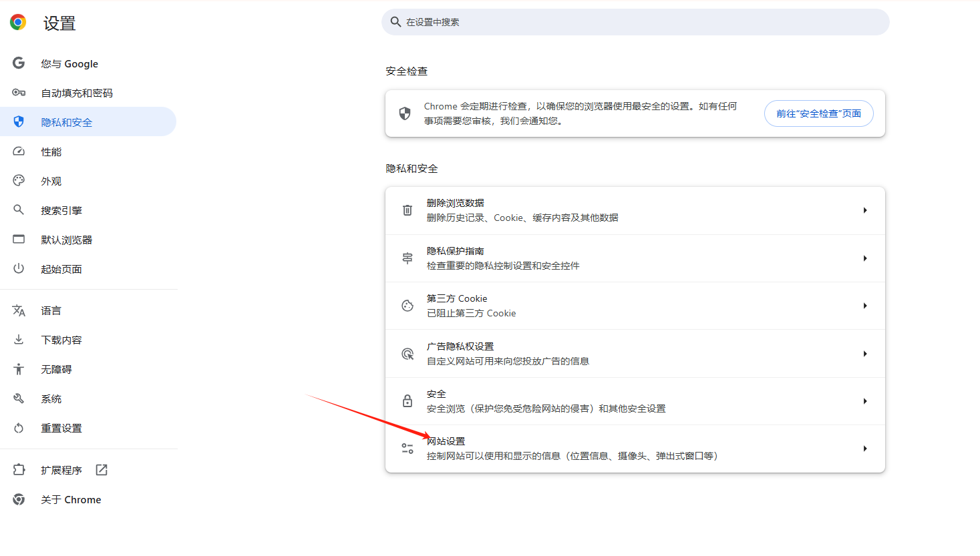Click the 设置 page title
The image size is (980, 556).
59,23
